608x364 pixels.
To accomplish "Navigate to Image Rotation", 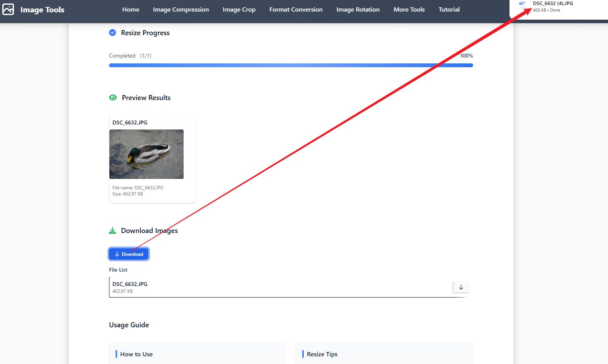I will 358,9.
